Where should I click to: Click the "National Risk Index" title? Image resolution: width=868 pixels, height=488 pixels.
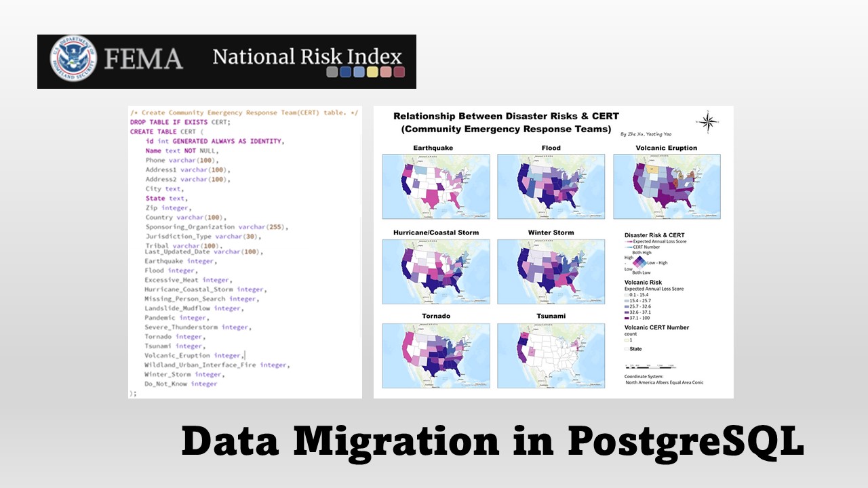(307, 56)
